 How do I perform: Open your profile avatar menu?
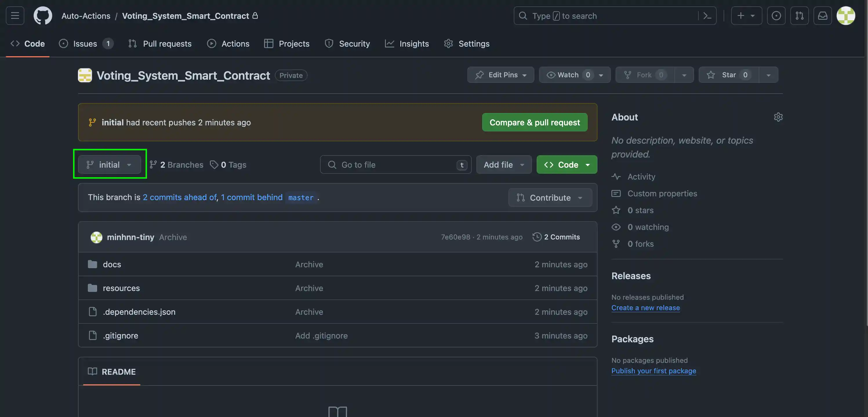point(846,15)
